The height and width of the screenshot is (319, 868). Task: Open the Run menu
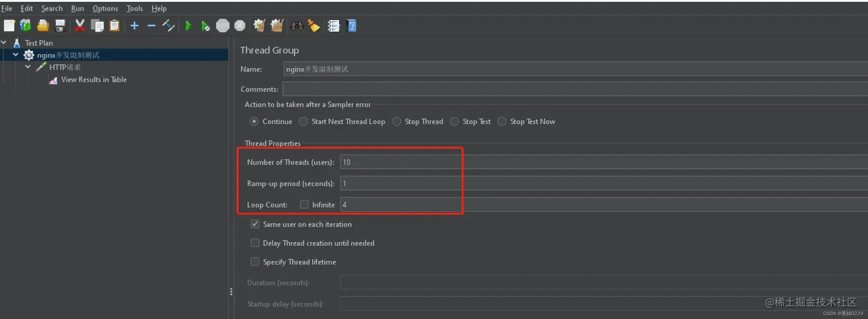coord(77,9)
